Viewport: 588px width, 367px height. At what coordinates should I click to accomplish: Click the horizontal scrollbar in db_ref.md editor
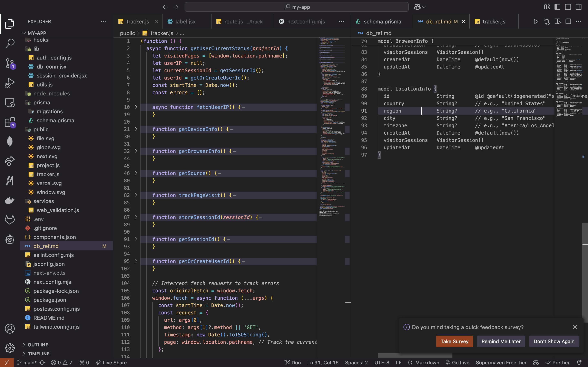(x=415, y=356)
